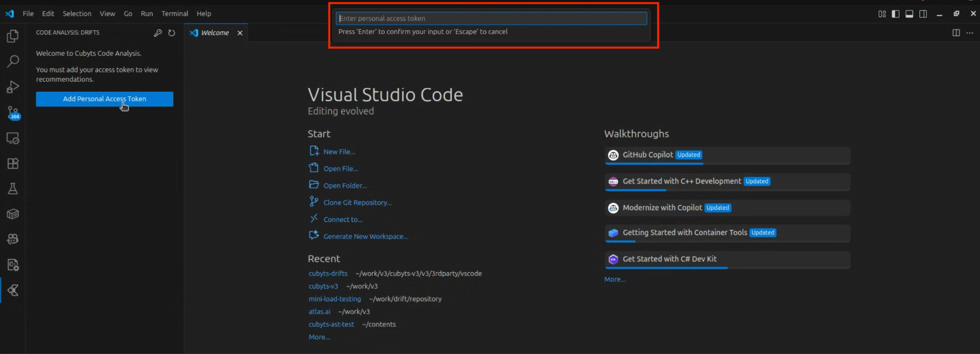Open the Testing flask icon
The width and height of the screenshot is (980, 354).
tap(13, 188)
